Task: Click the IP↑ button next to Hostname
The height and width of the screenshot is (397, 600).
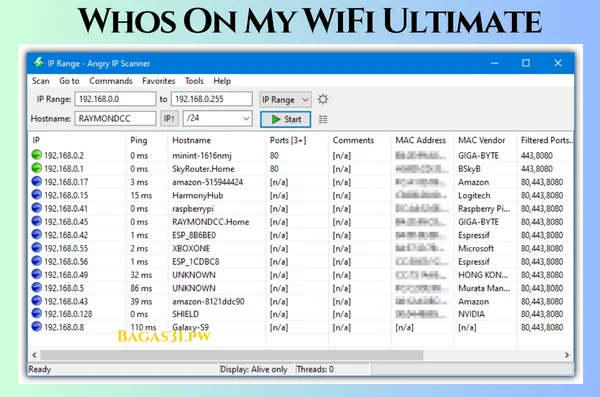Action: [x=169, y=119]
